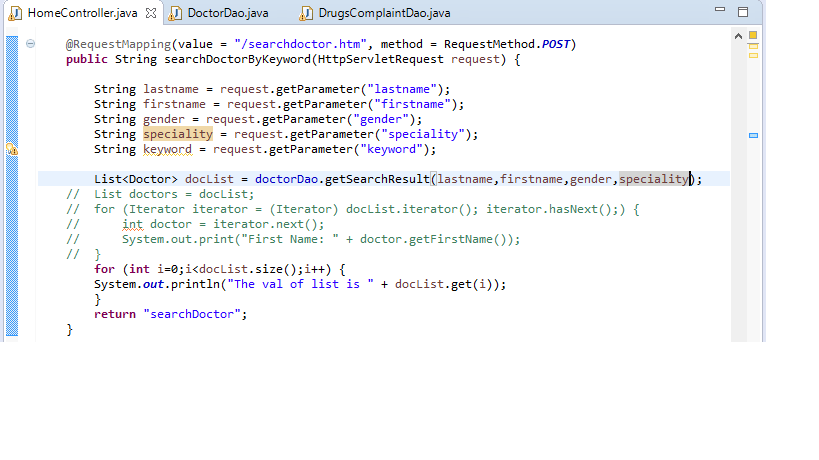Minimize the editor area

pos(720,9)
